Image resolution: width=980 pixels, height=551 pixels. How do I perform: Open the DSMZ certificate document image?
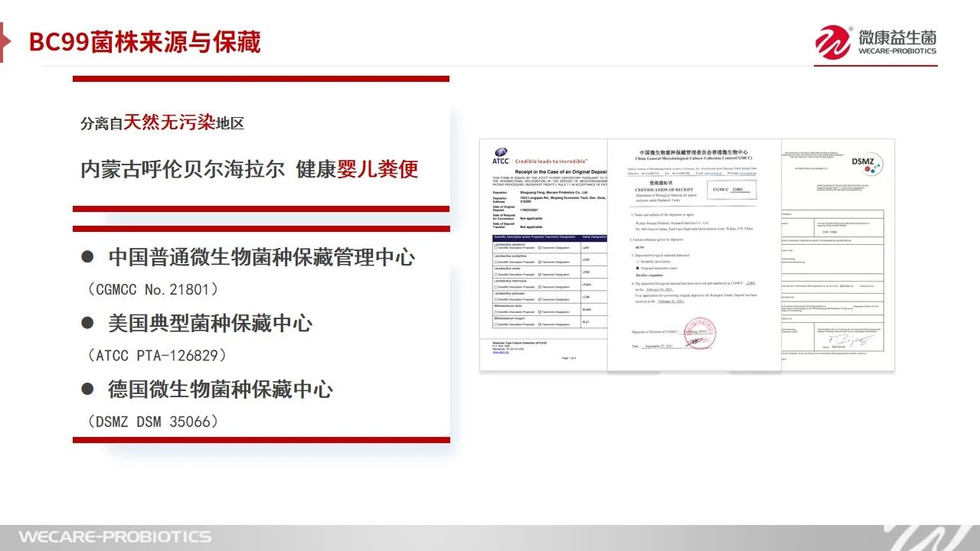click(838, 253)
